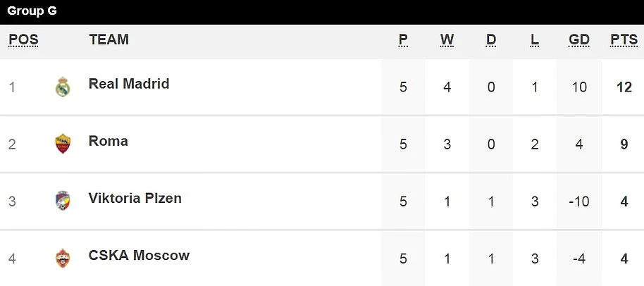This screenshot has width=644, height=286.
Task: Click the D (draws) column header
Action: point(491,40)
